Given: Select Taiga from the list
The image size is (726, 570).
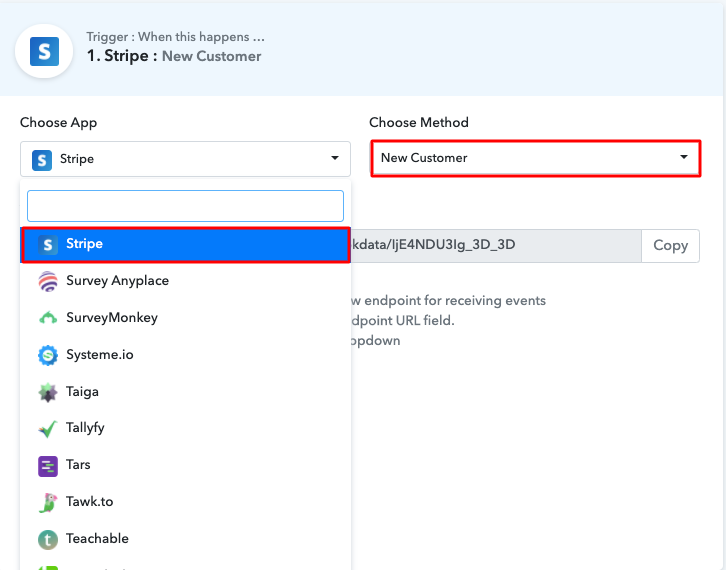Looking at the screenshot, I should click(185, 392).
